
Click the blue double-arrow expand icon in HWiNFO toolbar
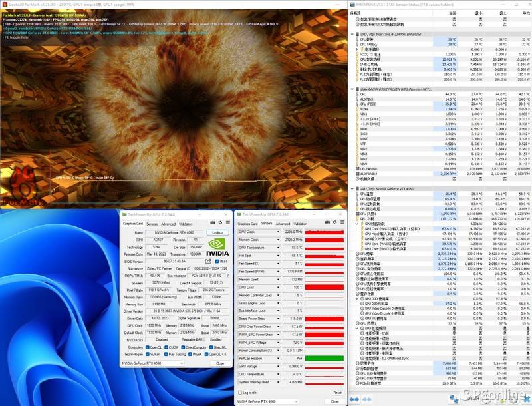click(354, 399)
